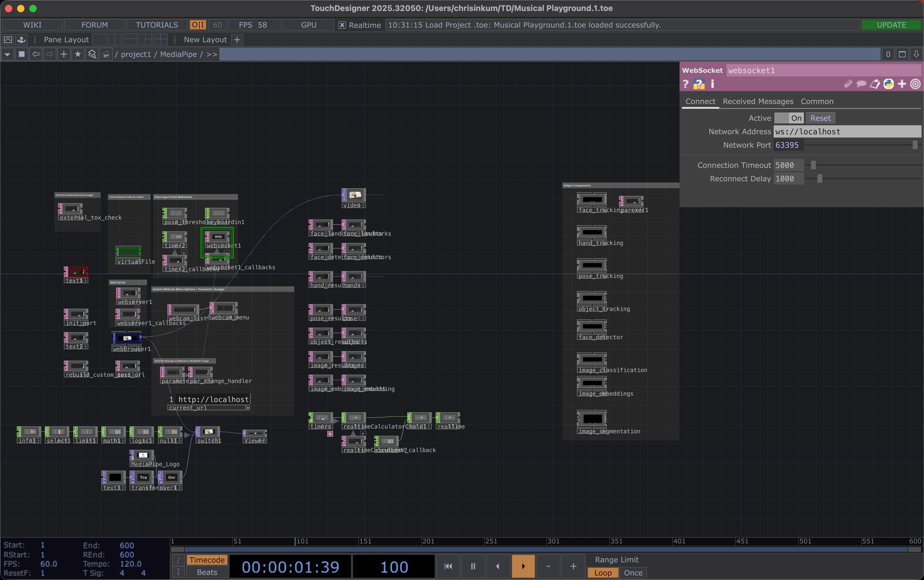
Task: Toggle the Active On switch
Action: tap(789, 118)
